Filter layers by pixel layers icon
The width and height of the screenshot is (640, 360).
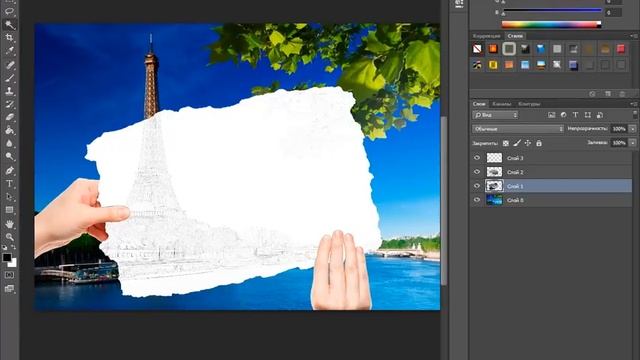point(551,115)
